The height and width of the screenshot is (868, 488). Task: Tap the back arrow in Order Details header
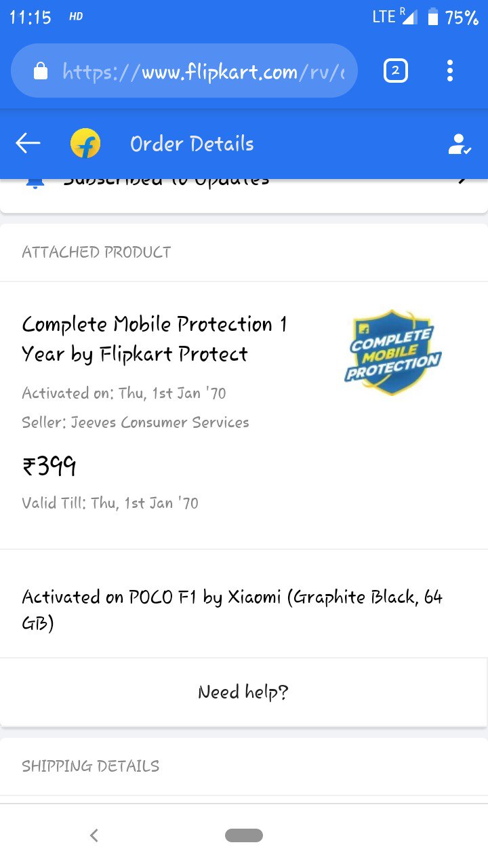28,143
